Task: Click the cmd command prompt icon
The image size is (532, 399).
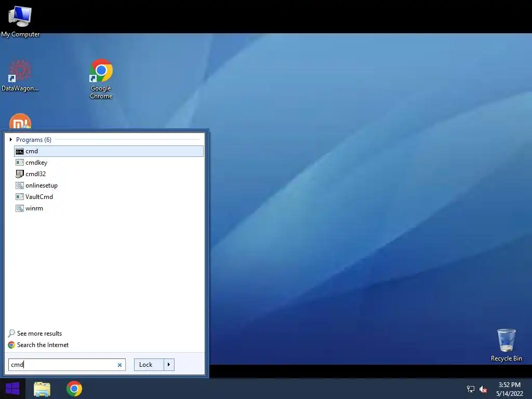Action: coord(20,151)
